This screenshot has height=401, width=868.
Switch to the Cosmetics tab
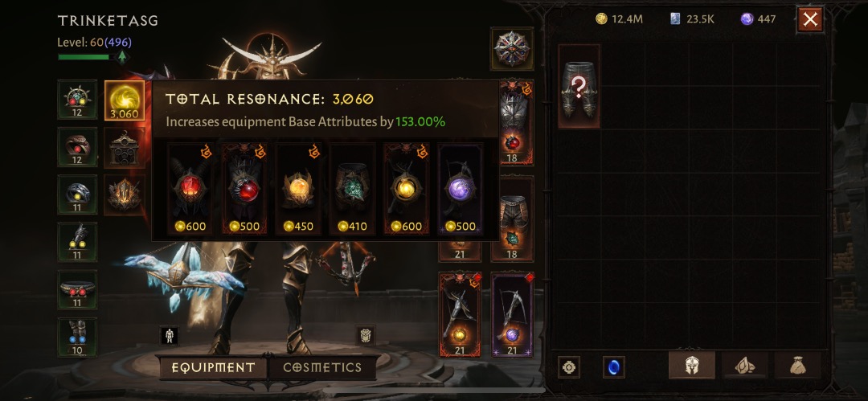322,368
